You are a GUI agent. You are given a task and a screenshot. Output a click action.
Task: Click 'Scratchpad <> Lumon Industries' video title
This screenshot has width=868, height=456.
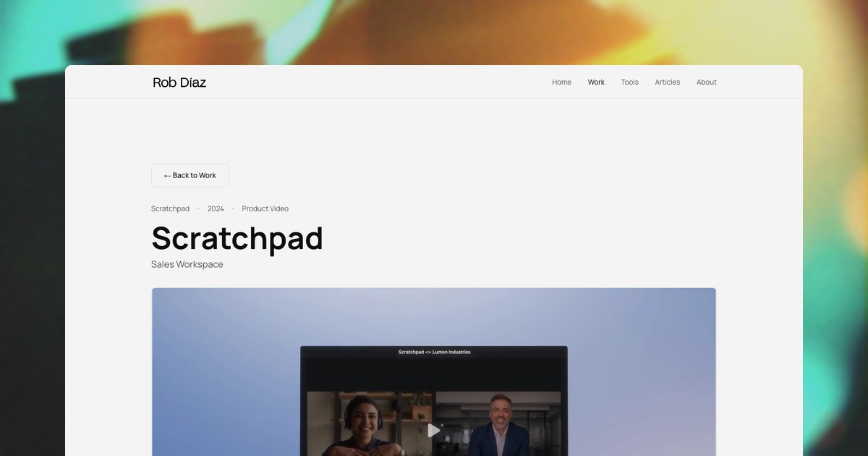(434, 352)
